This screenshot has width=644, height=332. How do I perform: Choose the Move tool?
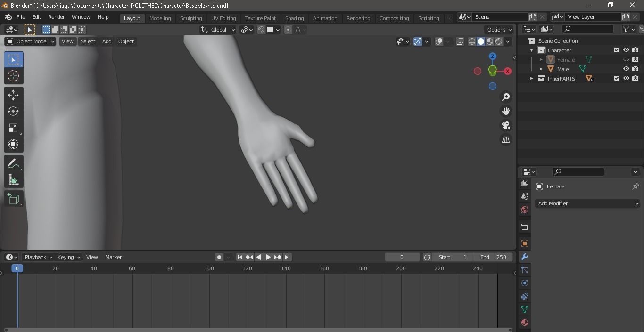click(x=13, y=95)
